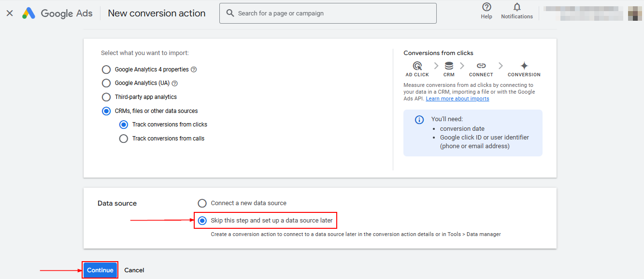
Task: Open Learn more about imports link
Action: click(457, 99)
